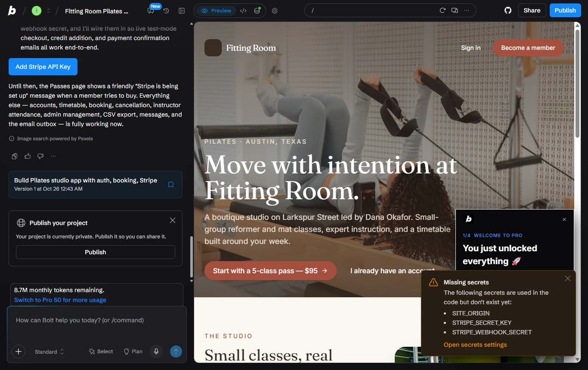Give the response a thumbs up

tap(28, 156)
